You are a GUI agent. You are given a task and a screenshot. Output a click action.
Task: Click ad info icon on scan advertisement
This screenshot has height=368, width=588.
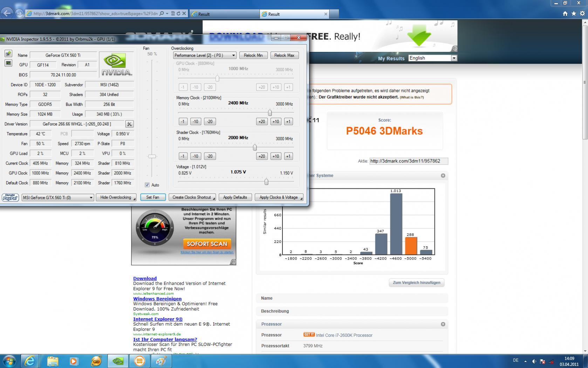233,262
